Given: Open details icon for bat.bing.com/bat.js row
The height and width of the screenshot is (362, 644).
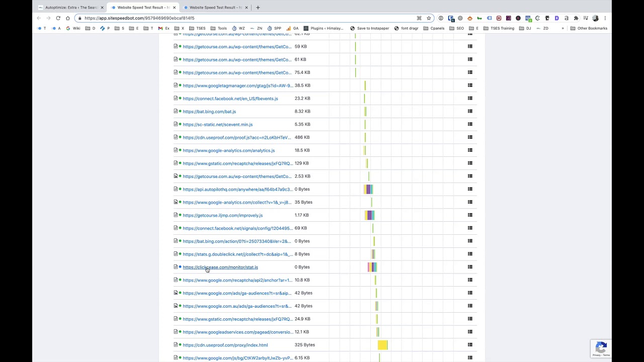Looking at the screenshot, I should click(x=470, y=111).
